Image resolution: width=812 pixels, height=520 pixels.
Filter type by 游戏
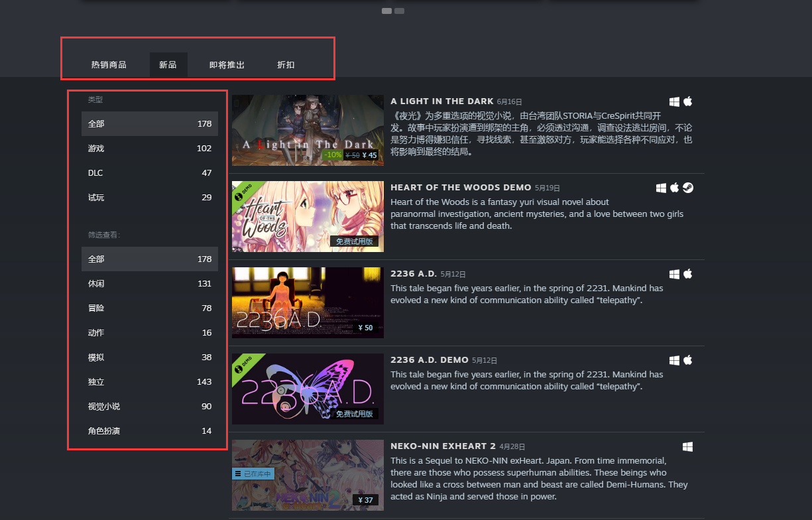point(150,149)
